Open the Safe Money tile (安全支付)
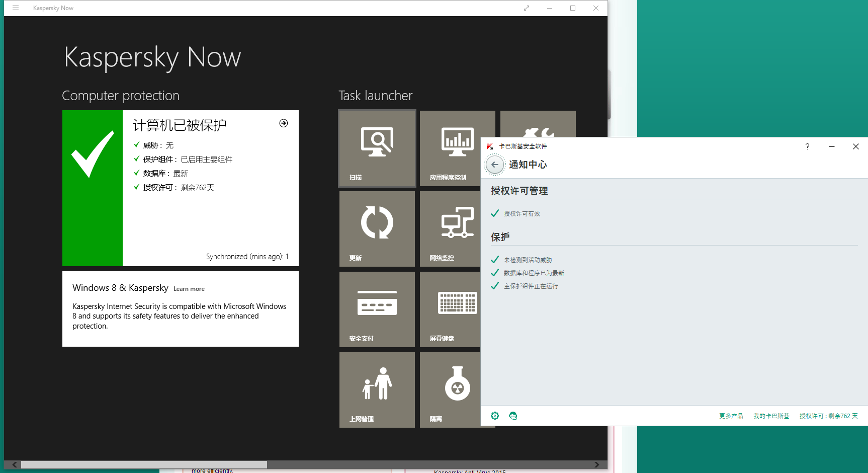Screen dimensions: 868x473 tap(377, 309)
